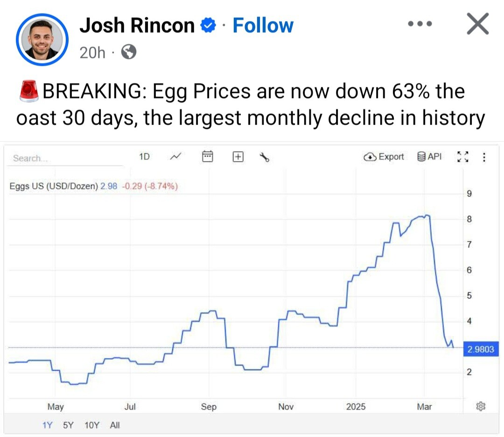Open the API access button

[429, 157]
